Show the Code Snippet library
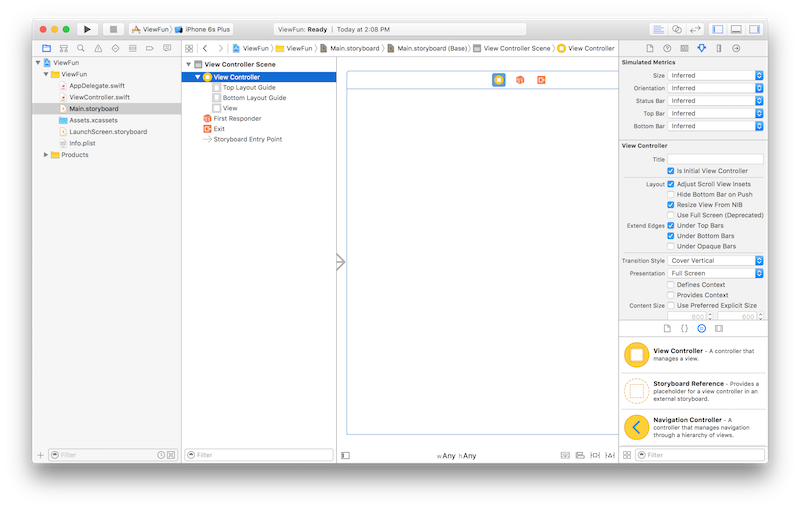Image resolution: width=800 pixels, height=509 pixels. tap(685, 329)
